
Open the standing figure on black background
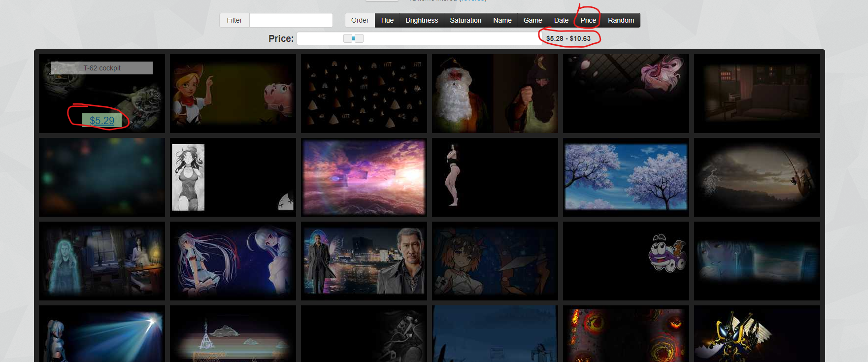495,177
